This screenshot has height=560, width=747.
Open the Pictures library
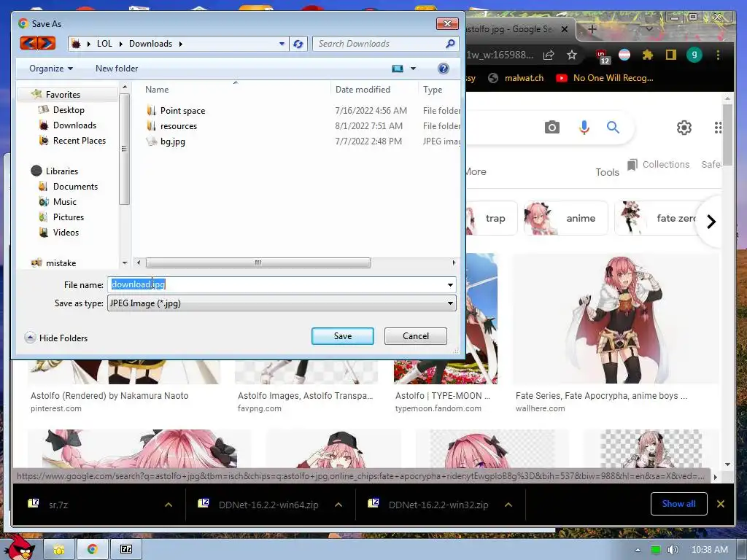[x=68, y=217]
